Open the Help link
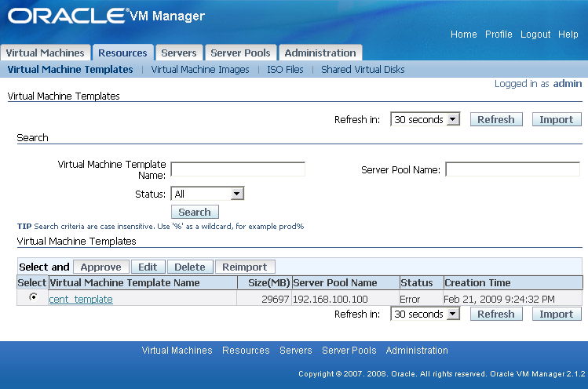The width and height of the screenshot is (588, 389). coord(568,34)
